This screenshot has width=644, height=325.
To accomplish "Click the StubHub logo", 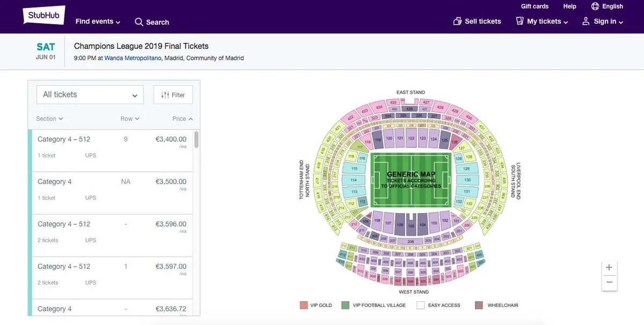I will 44,15.
